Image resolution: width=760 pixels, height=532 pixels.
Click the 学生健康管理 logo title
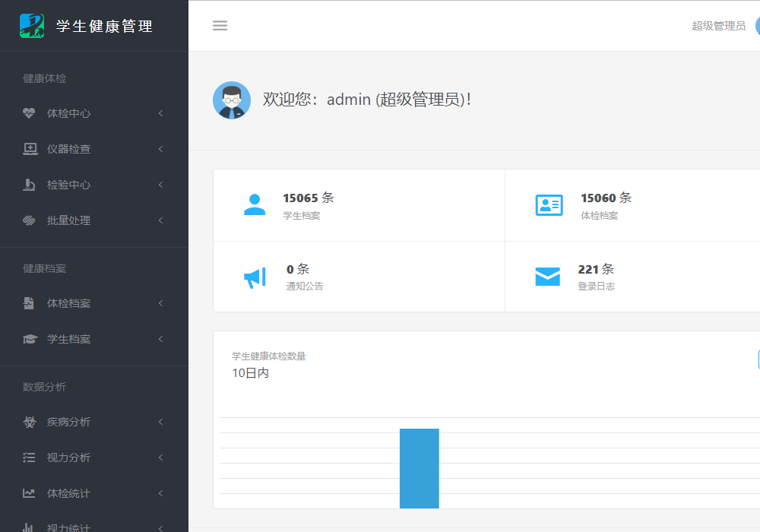104,26
